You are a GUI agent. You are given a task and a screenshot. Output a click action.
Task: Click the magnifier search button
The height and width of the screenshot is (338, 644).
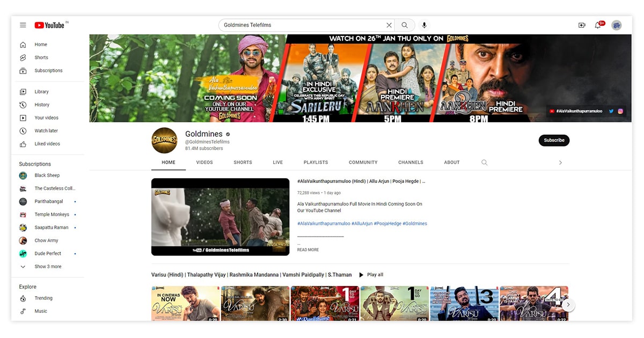pyautogui.click(x=405, y=25)
